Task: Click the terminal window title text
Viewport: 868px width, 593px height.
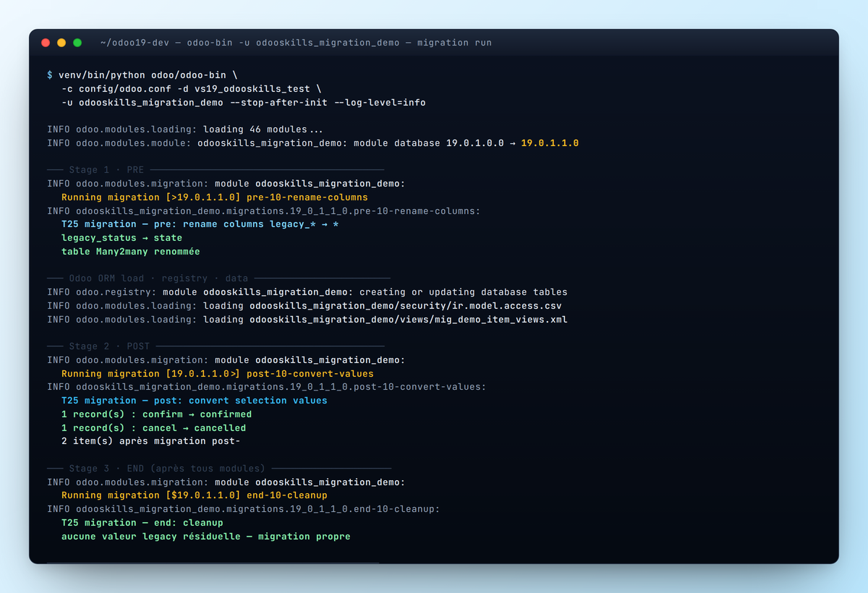Action: click(x=296, y=43)
